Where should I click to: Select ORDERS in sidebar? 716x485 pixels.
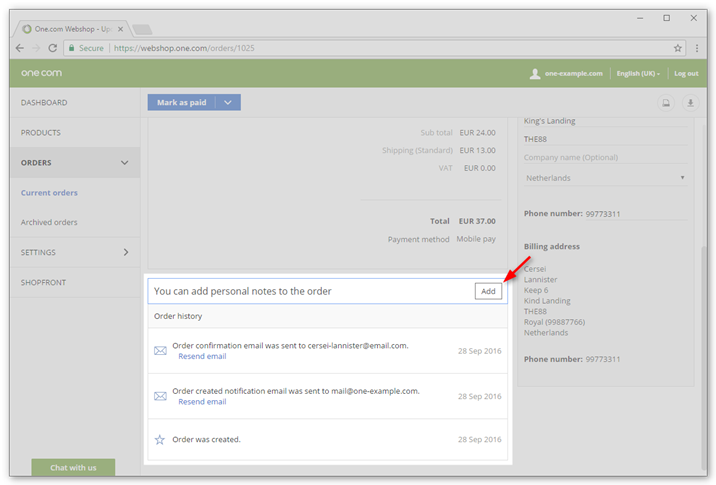(36, 163)
